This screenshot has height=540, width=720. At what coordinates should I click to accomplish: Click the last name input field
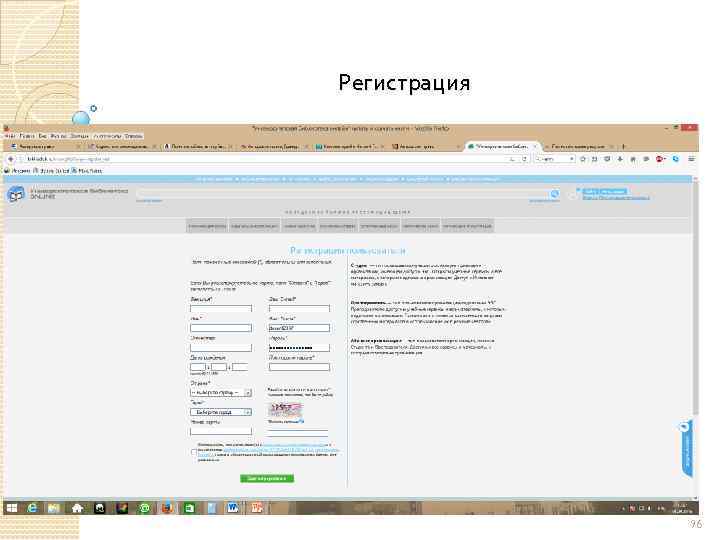coord(221,309)
